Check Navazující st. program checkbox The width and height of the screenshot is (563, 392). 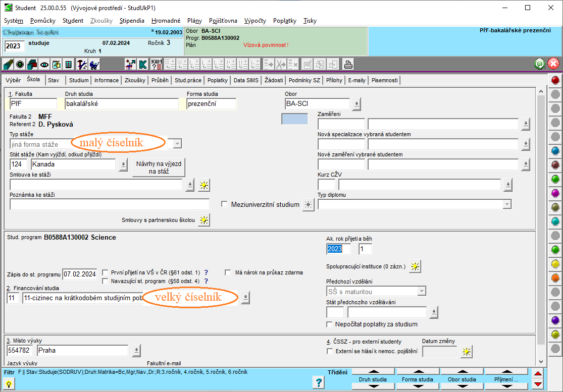pos(105,281)
